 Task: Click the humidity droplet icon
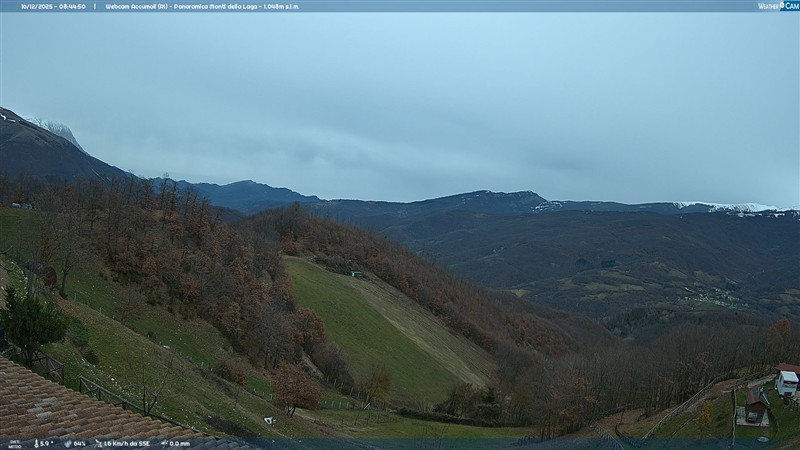68,443
